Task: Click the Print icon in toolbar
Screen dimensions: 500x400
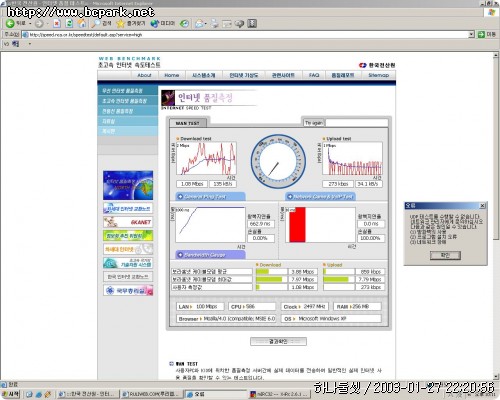Action: click(215, 24)
